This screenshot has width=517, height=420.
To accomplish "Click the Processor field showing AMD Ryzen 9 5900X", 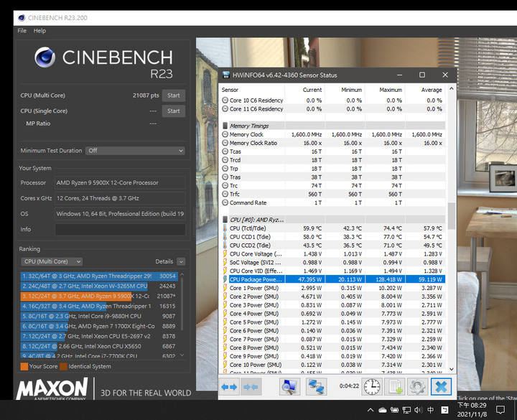I will coord(120,182).
